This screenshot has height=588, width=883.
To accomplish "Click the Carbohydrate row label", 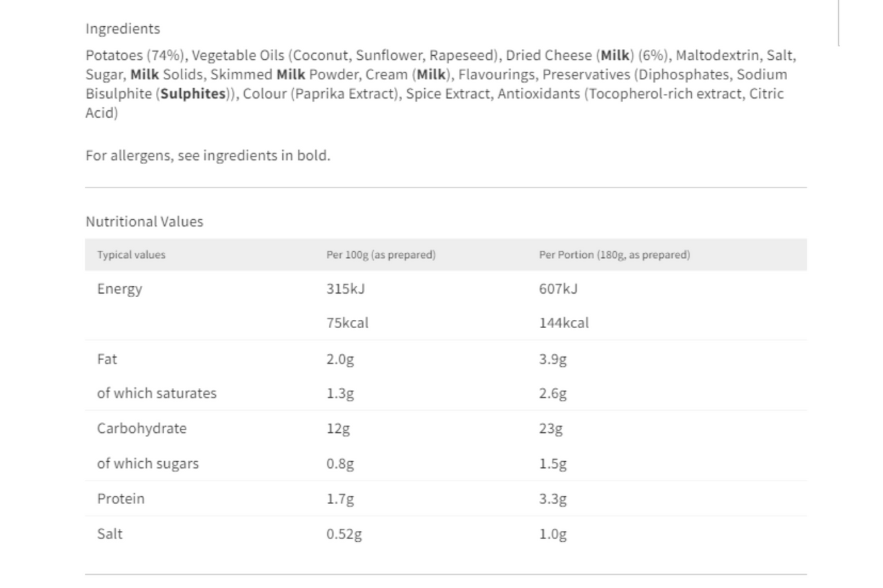I will point(141,428).
